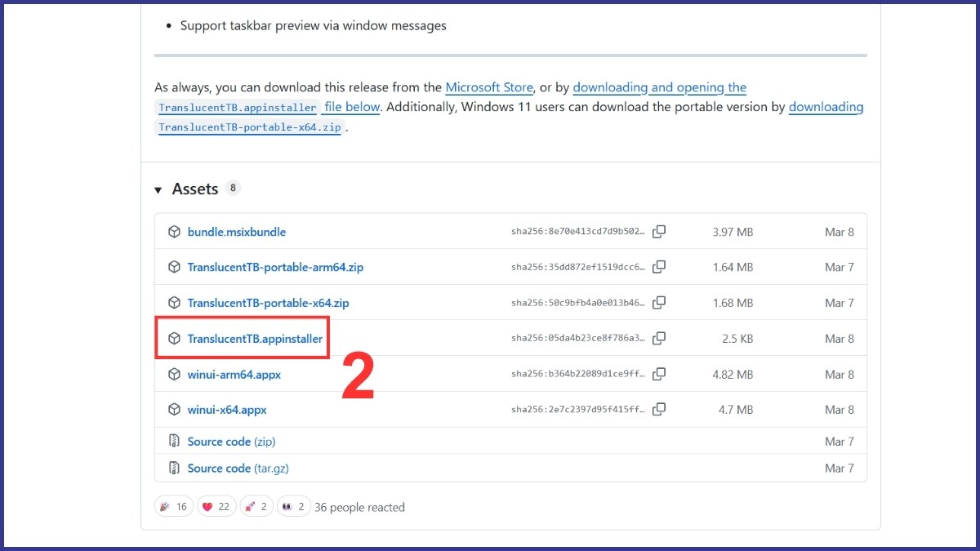Click the 1.68 MB size value
980x551 pixels.
click(x=733, y=303)
